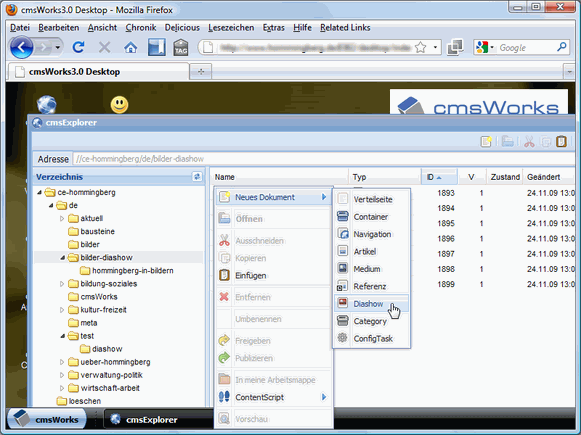Image resolution: width=581 pixels, height=435 pixels.
Task: Go to home page via house icon
Action: click(130, 47)
